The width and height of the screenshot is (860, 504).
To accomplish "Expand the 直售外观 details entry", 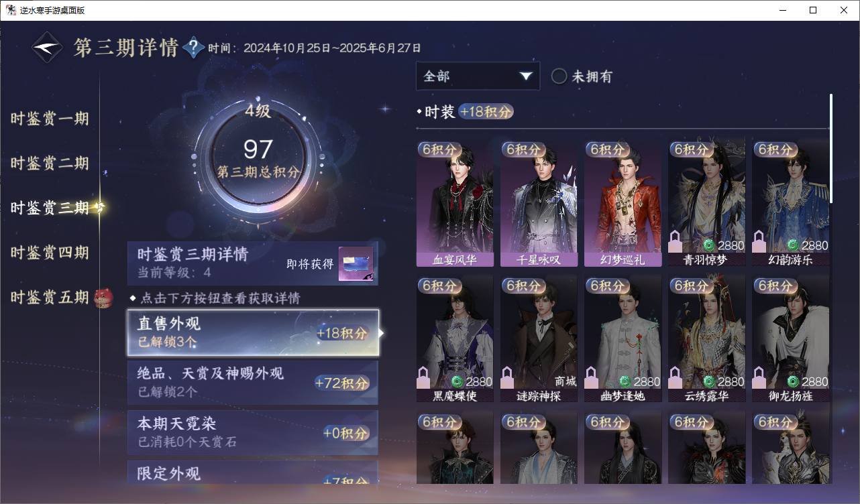I will coord(253,332).
